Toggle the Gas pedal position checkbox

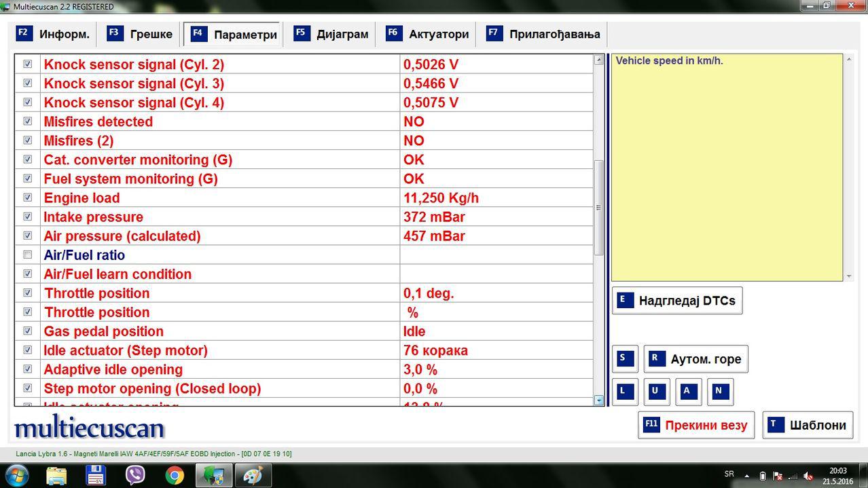(28, 331)
